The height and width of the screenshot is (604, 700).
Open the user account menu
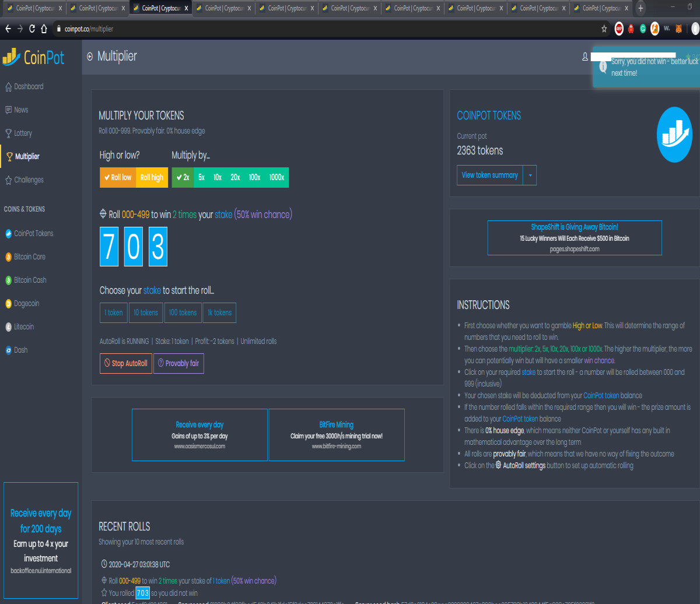coord(585,57)
